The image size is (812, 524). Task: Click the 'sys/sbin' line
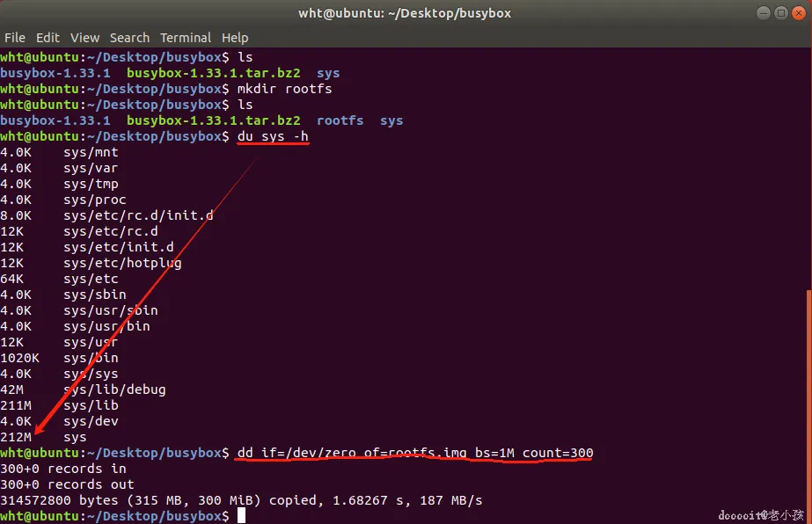pyautogui.click(x=63, y=295)
